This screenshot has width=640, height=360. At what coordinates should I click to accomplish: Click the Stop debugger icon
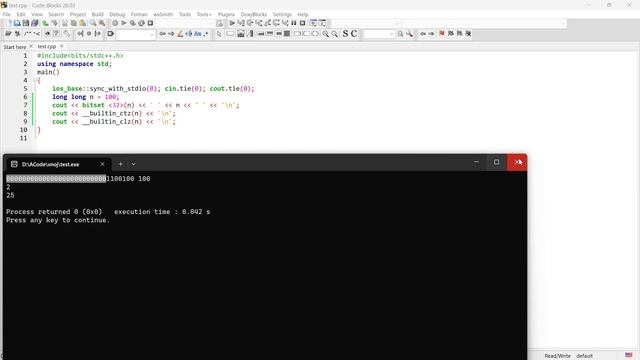[302, 23]
